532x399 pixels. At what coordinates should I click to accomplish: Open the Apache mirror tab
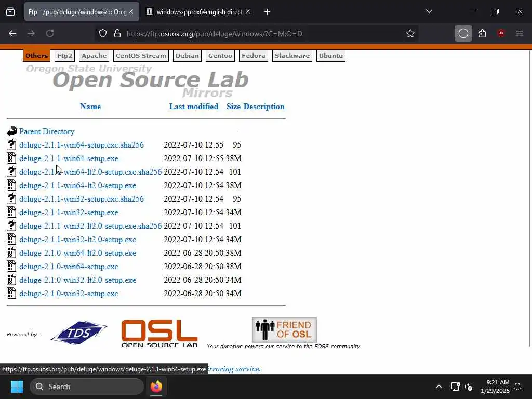pos(94,56)
